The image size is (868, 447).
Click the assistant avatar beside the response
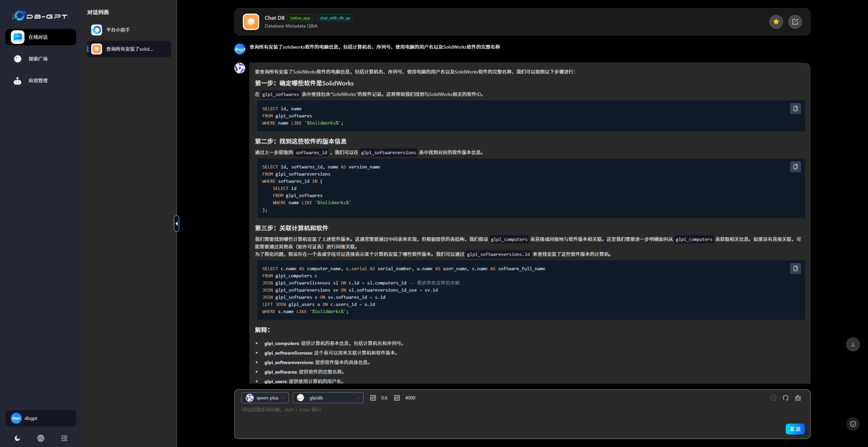tap(240, 68)
